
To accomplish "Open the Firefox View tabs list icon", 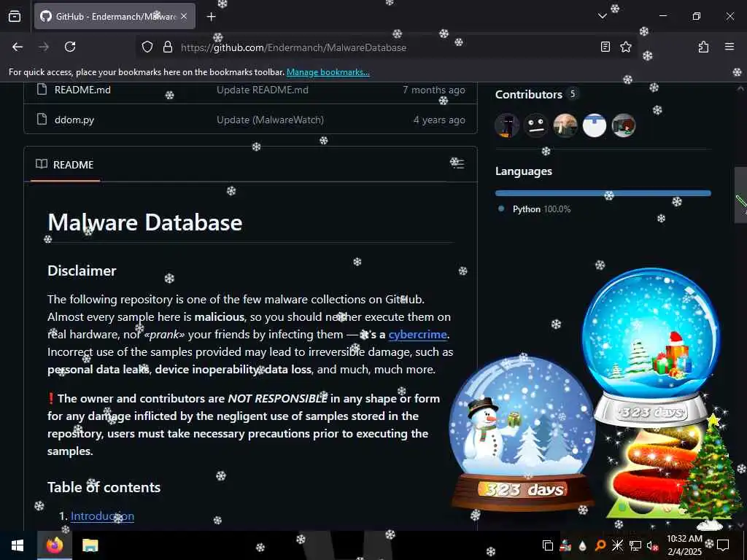I will point(15,17).
